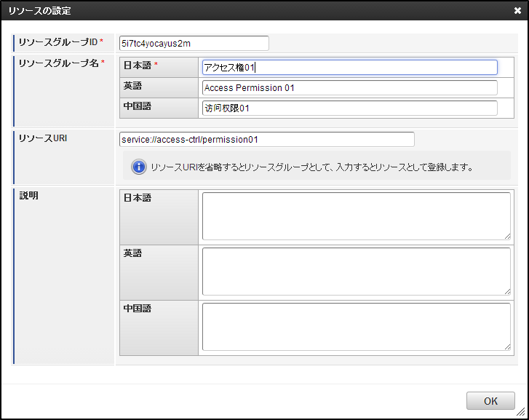Click the dialog's bottom-right resize grip
Image resolution: width=529 pixels, height=420 pixels.
click(x=521, y=412)
